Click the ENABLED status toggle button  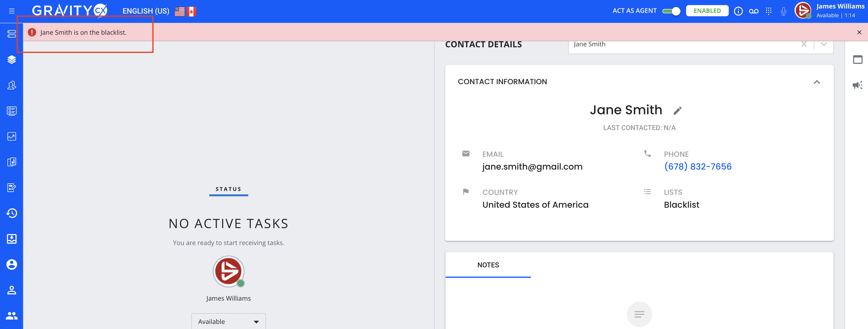707,10
